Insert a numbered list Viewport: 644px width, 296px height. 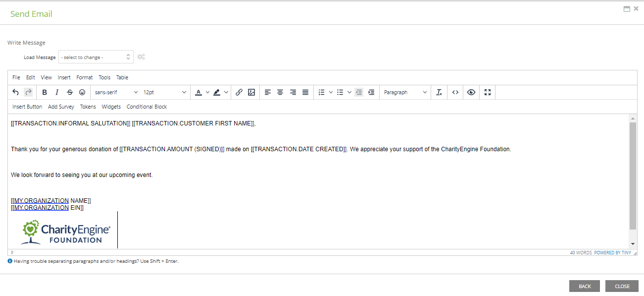(x=322, y=92)
